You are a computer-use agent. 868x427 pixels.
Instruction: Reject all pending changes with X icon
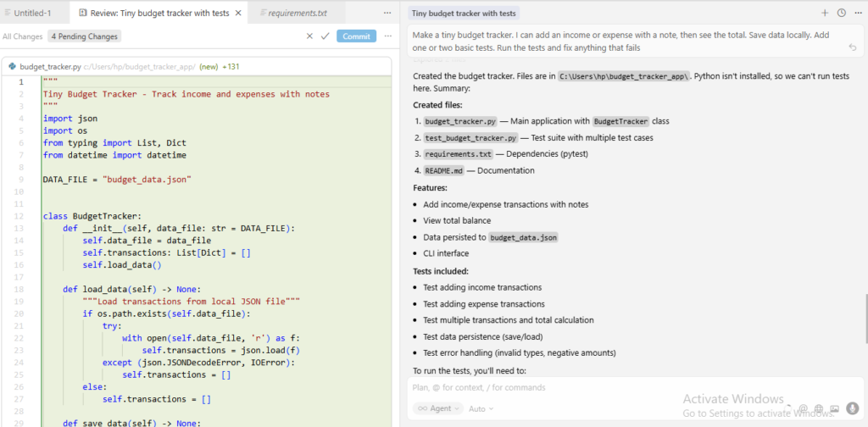coord(309,36)
